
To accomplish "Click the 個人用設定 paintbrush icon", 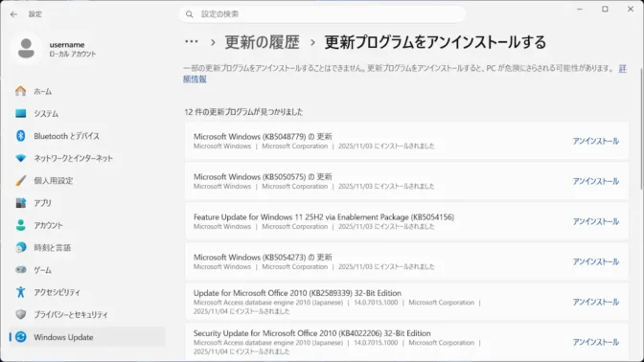I will pos(20,181).
